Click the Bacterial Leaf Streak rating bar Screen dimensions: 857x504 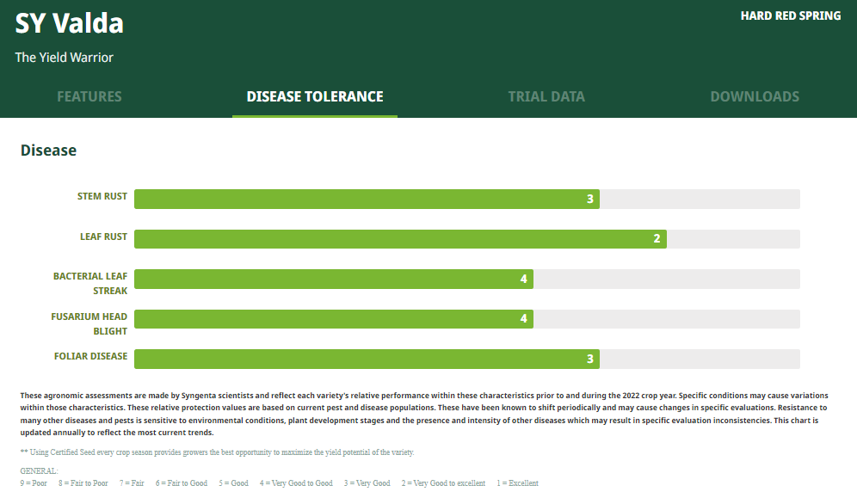tap(466, 279)
